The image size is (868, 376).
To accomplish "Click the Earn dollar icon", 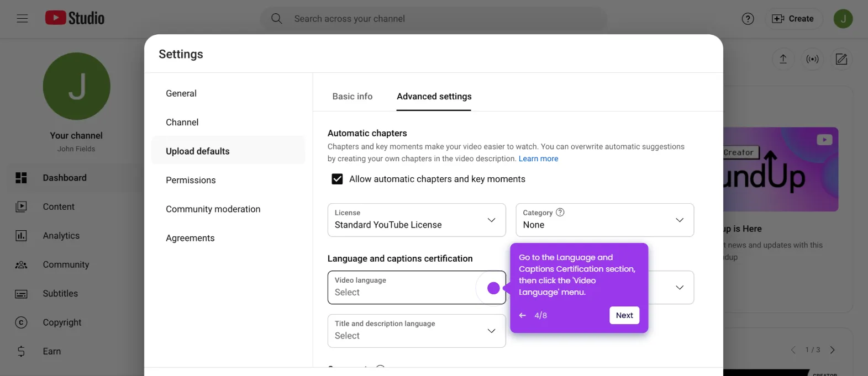I will [x=21, y=351].
